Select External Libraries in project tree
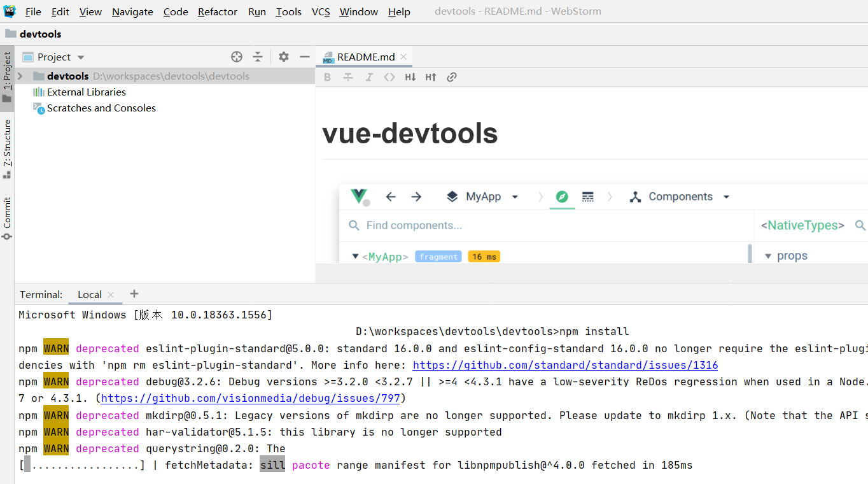Image resolution: width=868 pixels, height=484 pixels. 80,92
